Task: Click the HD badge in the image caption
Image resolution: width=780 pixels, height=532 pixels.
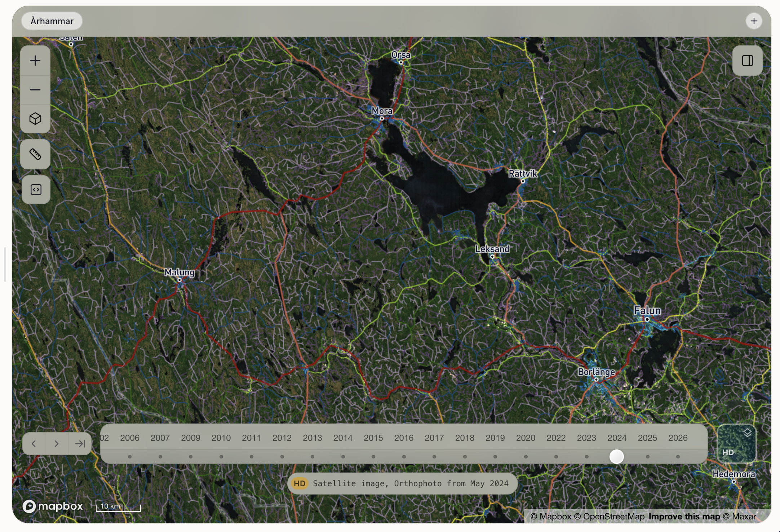Action: [300, 483]
